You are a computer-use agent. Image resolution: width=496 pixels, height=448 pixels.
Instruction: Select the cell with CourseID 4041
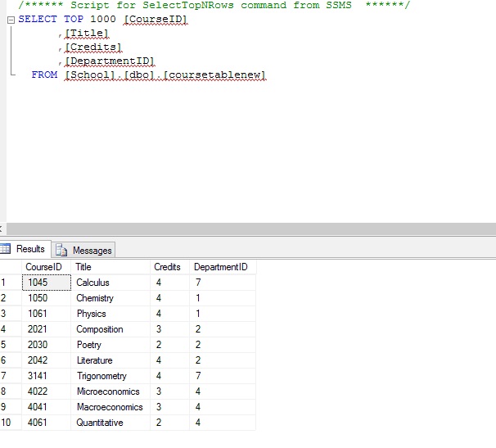[x=46, y=406]
